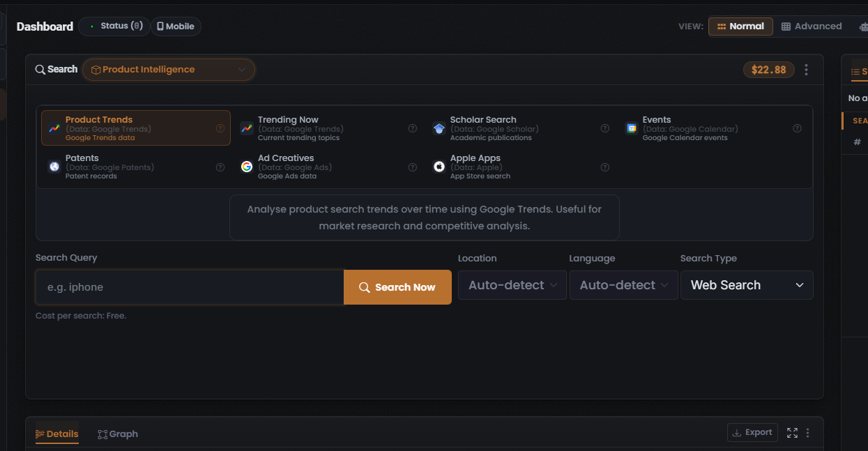Open the results panel three-dot menu
868x451 pixels.
tap(808, 433)
